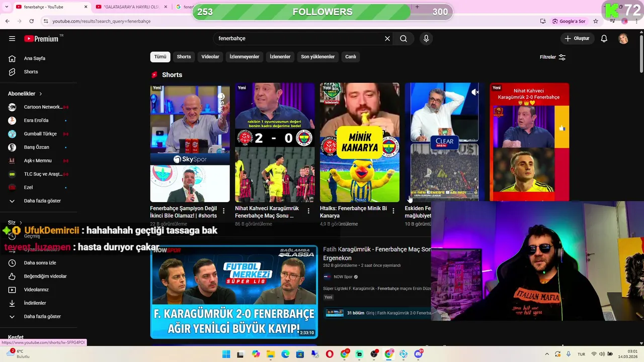644x362 pixels.
Task: Open Filtreler filter options
Action: point(553,57)
